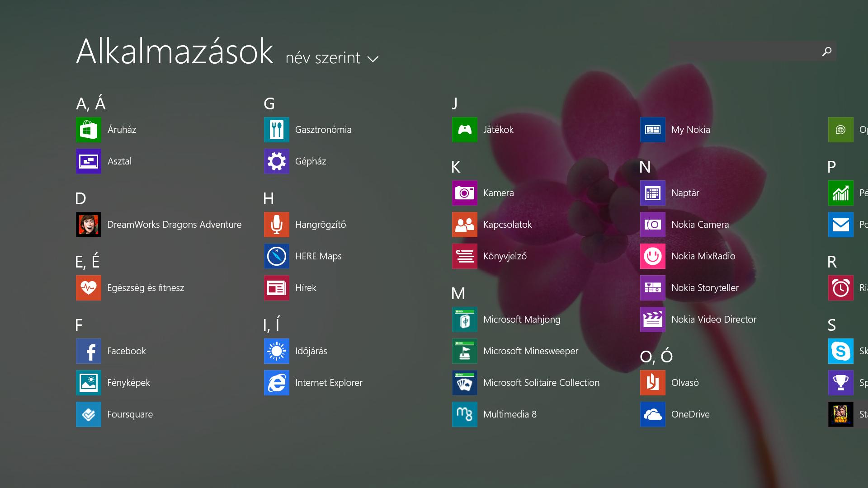Open the HERE Maps compass icon

tap(277, 256)
